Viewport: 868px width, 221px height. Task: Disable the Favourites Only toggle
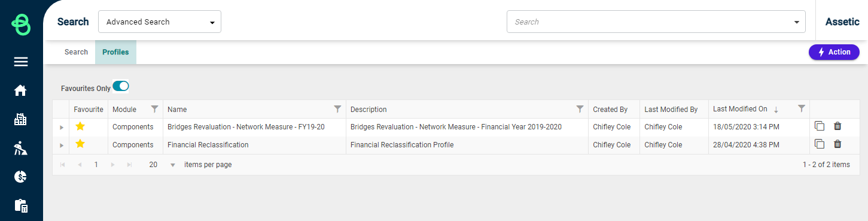tap(121, 86)
